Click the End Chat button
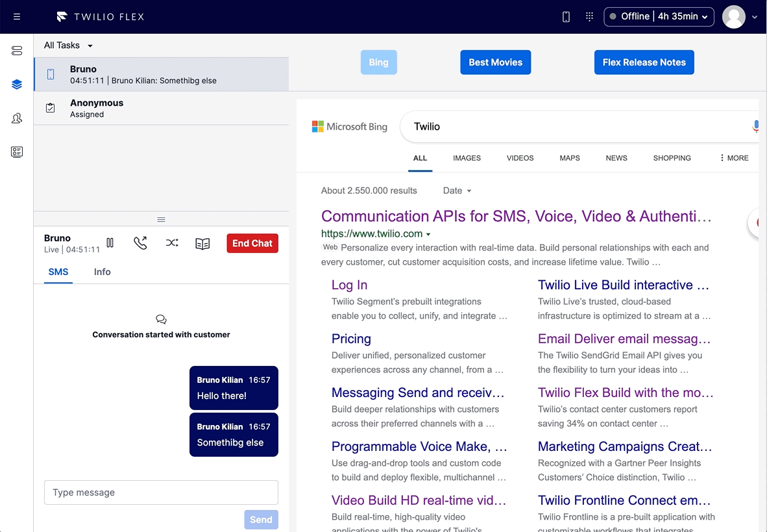 (x=252, y=243)
